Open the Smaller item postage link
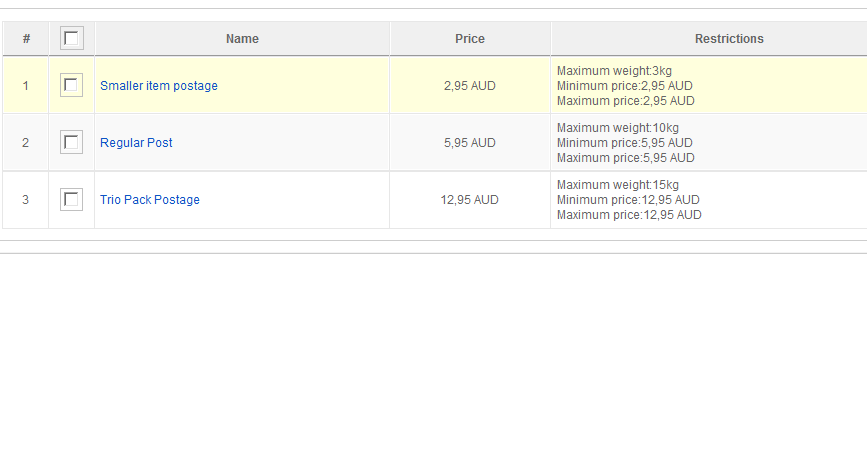Image resolution: width=867 pixels, height=460 pixels. point(159,86)
